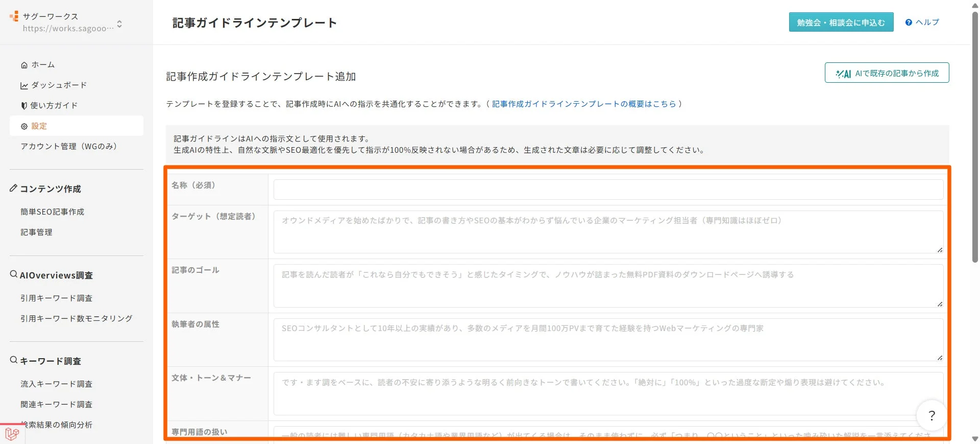980x444 pixels.
Task: Open 関連キーワード調査
Action: tap(56, 404)
